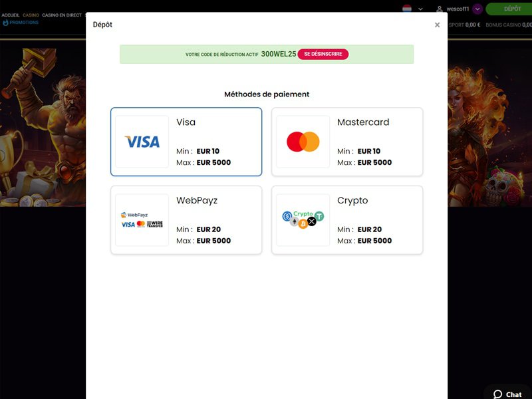Open the Chat bubble icon

coord(497,394)
